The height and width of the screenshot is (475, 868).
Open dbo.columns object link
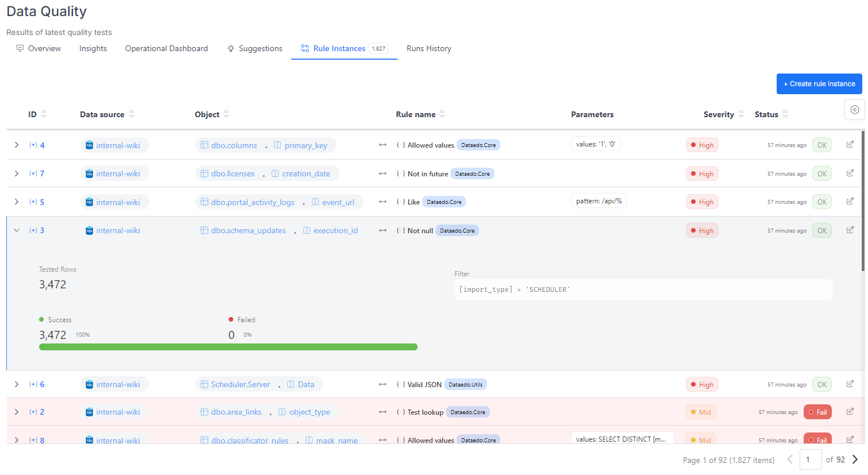234,145
